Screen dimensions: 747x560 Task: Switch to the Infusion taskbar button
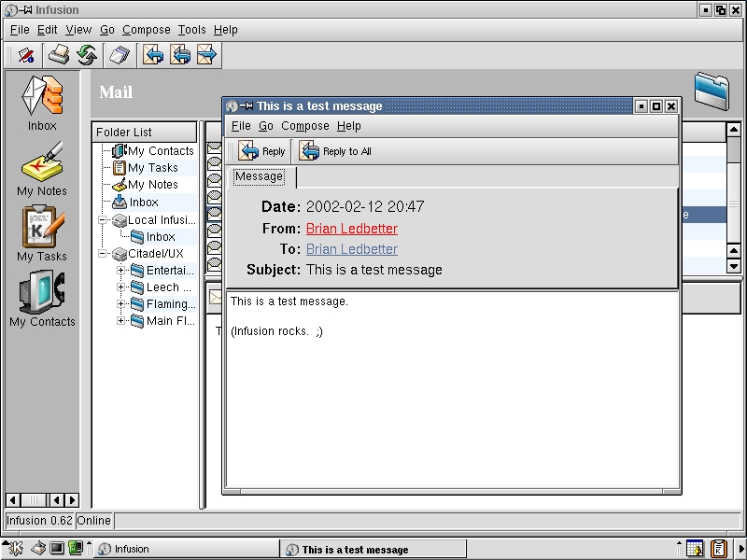click(186, 549)
